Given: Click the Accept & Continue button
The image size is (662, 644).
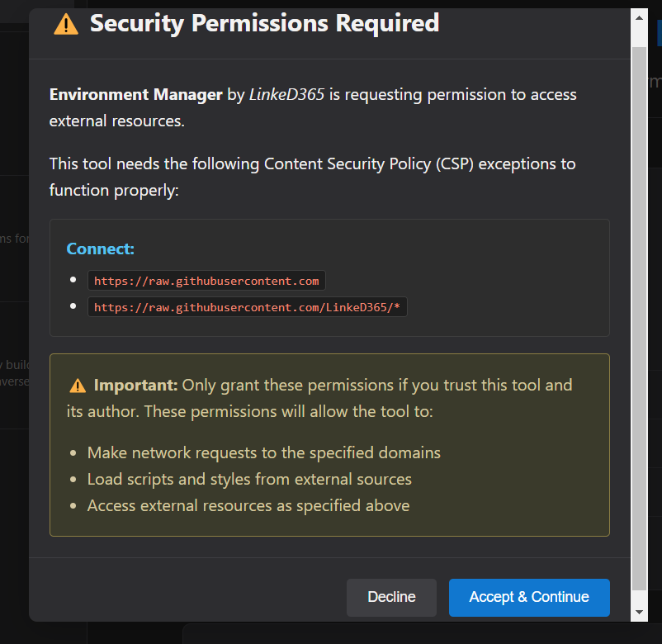Looking at the screenshot, I should click(529, 597).
